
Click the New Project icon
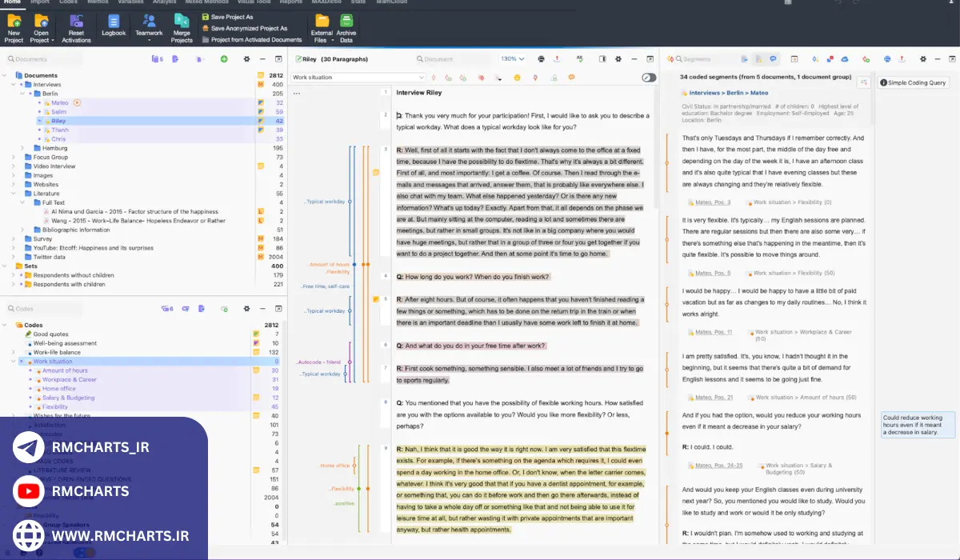[14, 22]
